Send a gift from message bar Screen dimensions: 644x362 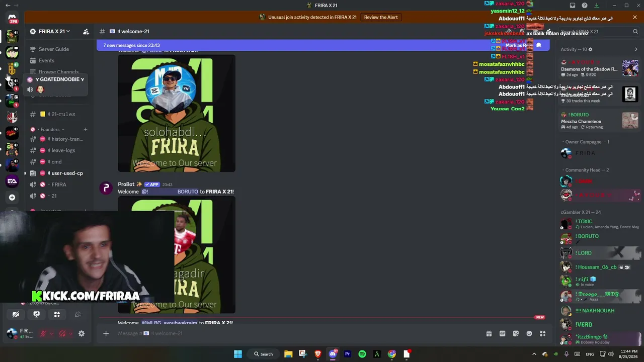pos(489,333)
